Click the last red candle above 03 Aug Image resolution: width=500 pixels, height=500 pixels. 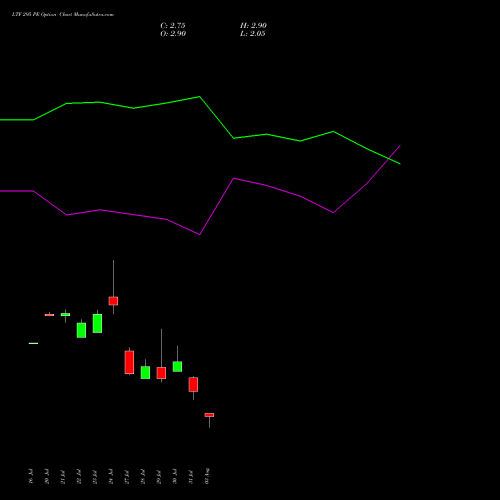pyautogui.click(x=209, y=415)
